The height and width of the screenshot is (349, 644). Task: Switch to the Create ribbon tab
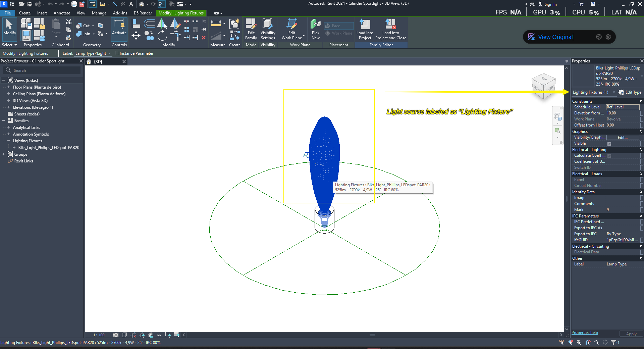click(x=25, y=13)
